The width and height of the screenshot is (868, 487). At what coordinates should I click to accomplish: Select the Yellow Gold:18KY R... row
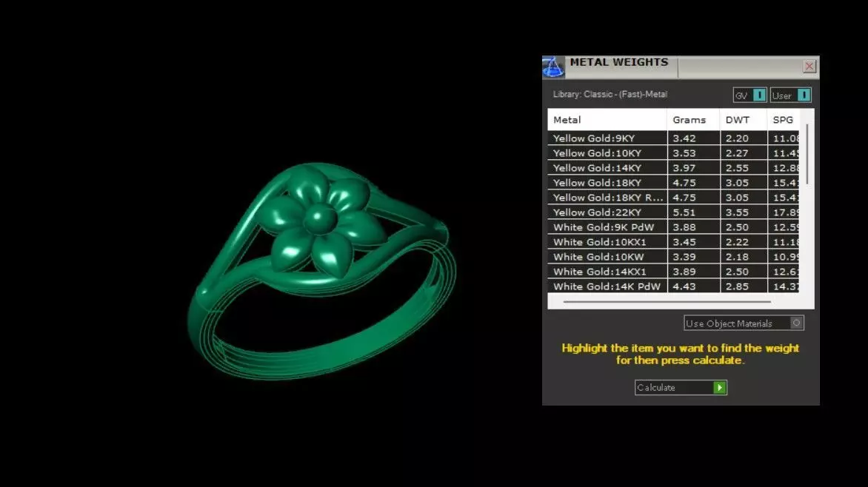(673, 198)
